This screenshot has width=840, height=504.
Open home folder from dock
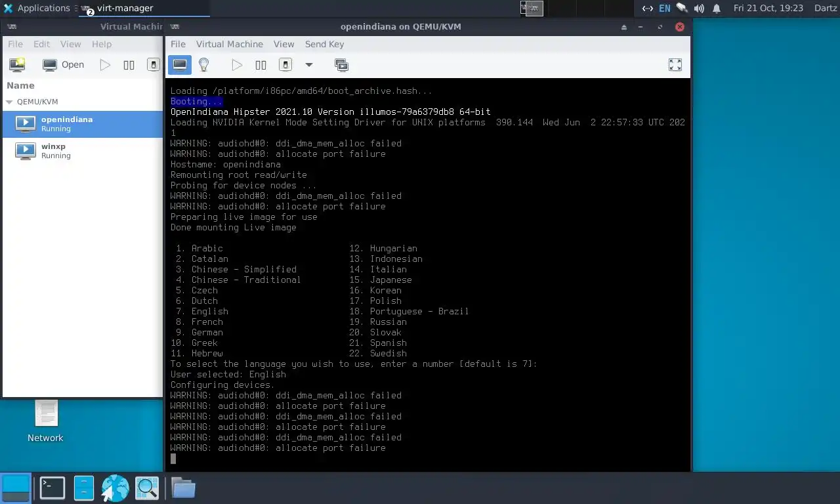pyautogui.click(x=183, y=488)
